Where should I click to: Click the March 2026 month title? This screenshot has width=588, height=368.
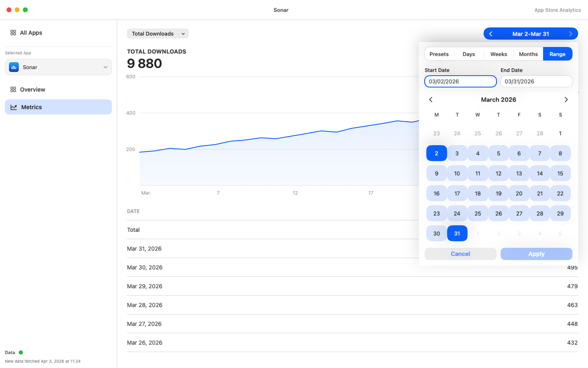pos(499,100)
